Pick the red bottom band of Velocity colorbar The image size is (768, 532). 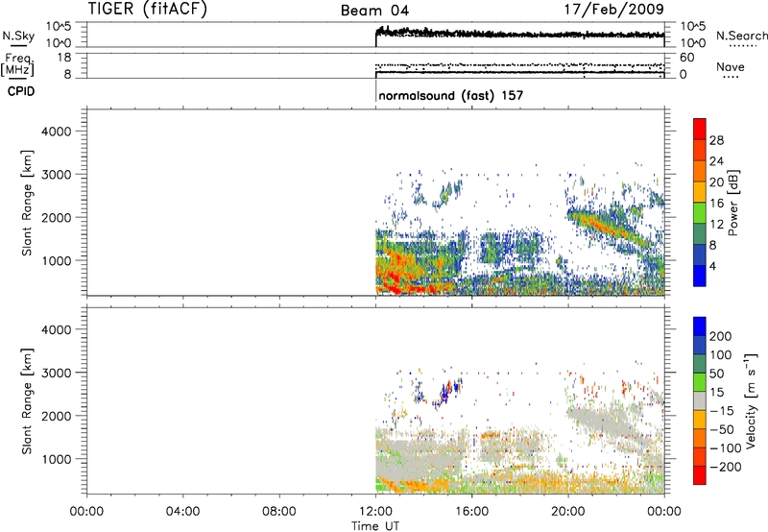(700, 475)
